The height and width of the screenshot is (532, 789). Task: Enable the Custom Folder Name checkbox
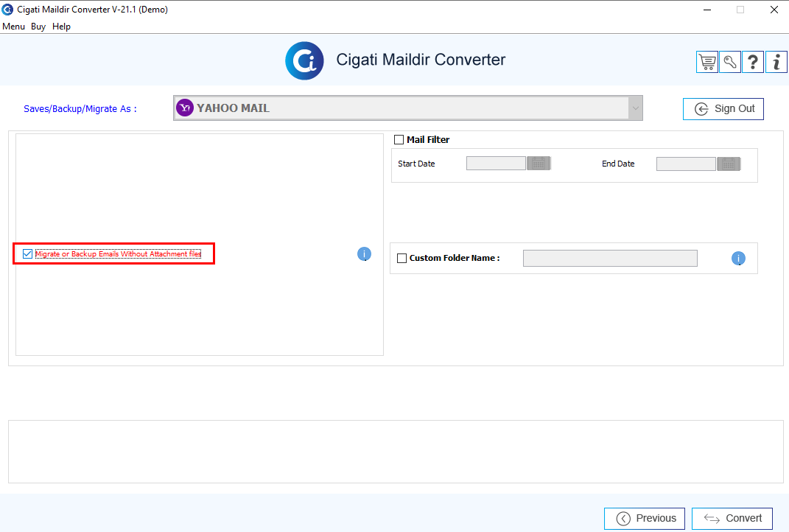(x=402, y=258)
